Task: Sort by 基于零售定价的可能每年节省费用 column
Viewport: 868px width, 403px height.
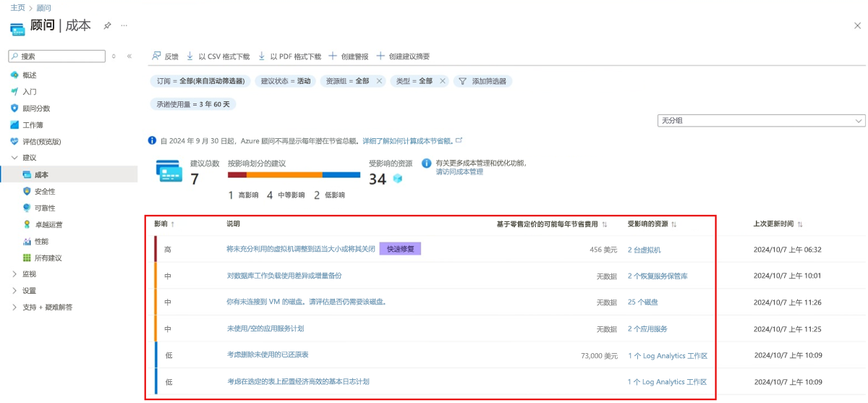Action: [x=551, y=224]
